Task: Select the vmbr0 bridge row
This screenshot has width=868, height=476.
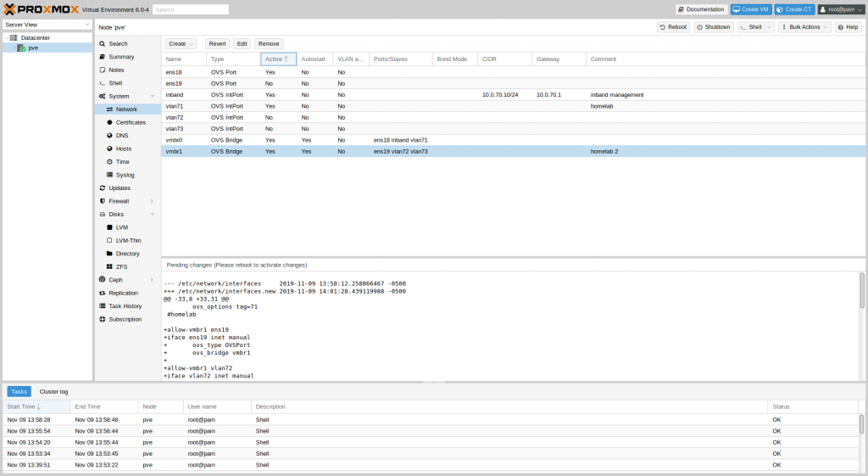Action: click(x=513, y=140)
